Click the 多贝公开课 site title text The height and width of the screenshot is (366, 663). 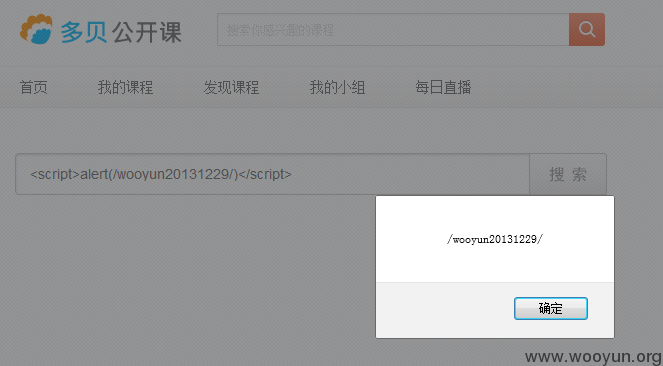point(121,32)
